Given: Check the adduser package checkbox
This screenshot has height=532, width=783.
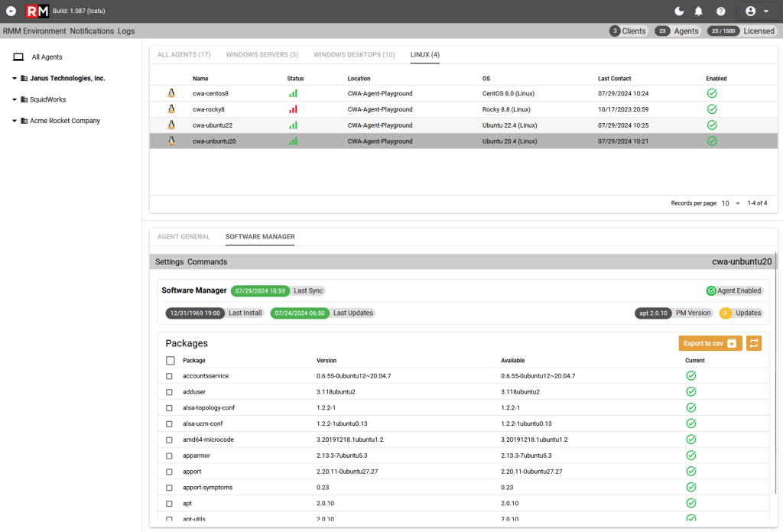Looking at the screenshot, I should coord(169,392).
